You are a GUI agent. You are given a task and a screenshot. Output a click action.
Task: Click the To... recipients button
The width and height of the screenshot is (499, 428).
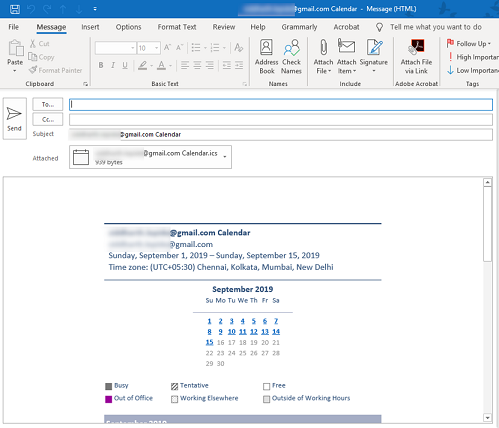click(x=48, y=104)
